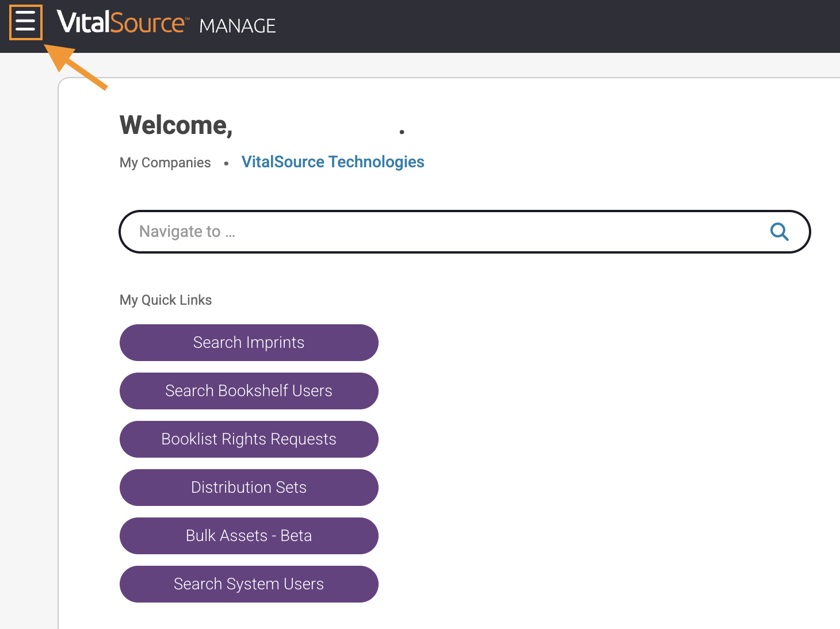Click the My Companies label
Image resolution: width=840 pixels, height=629 pixels.
(x=165, y=163)
